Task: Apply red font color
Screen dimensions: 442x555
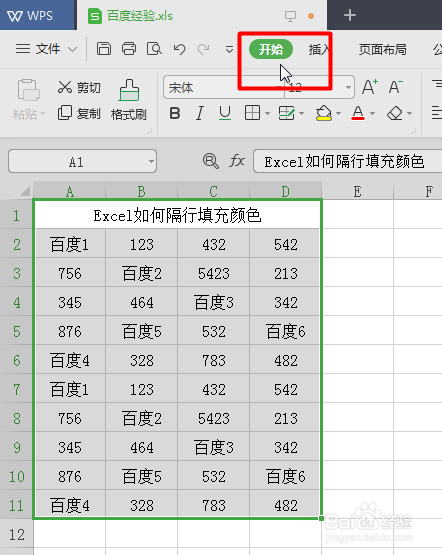Action: (358, 113)
